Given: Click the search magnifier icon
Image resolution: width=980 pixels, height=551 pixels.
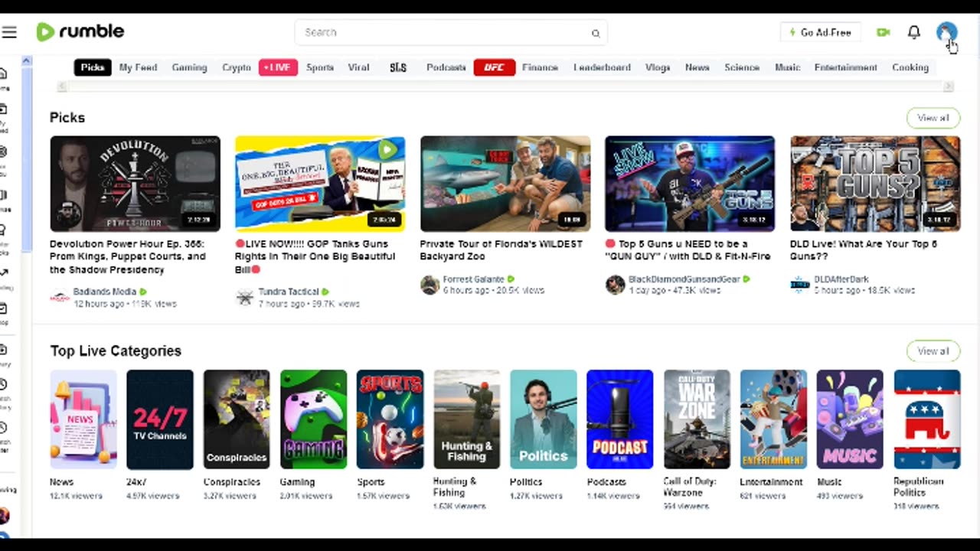Looking at the screenshot, I should coord(595,33).
